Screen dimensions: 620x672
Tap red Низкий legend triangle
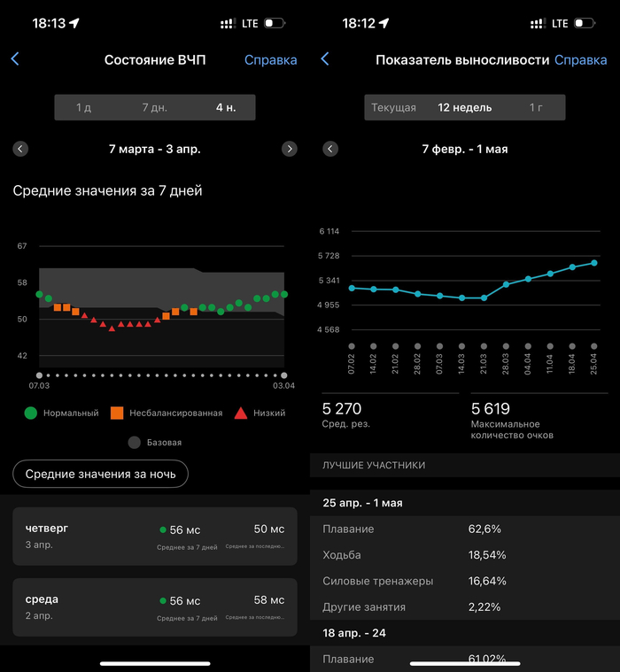(x=241, y=413)
